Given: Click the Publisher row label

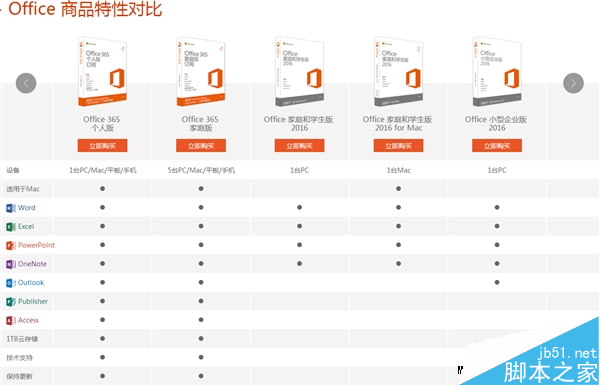Looking at the screenshot, I should pos(33,301).
